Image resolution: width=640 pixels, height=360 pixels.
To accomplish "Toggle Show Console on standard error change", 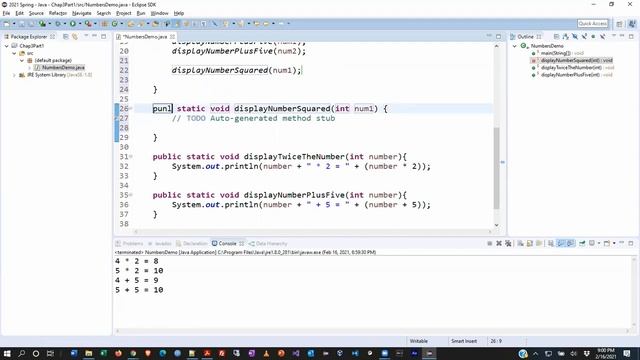I will [x=570, y=243].
